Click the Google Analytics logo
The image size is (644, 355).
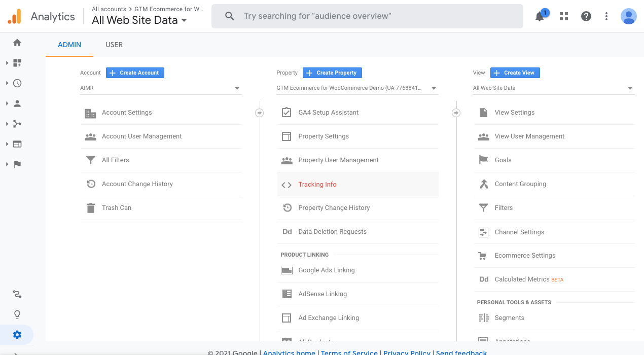[15, 16]
